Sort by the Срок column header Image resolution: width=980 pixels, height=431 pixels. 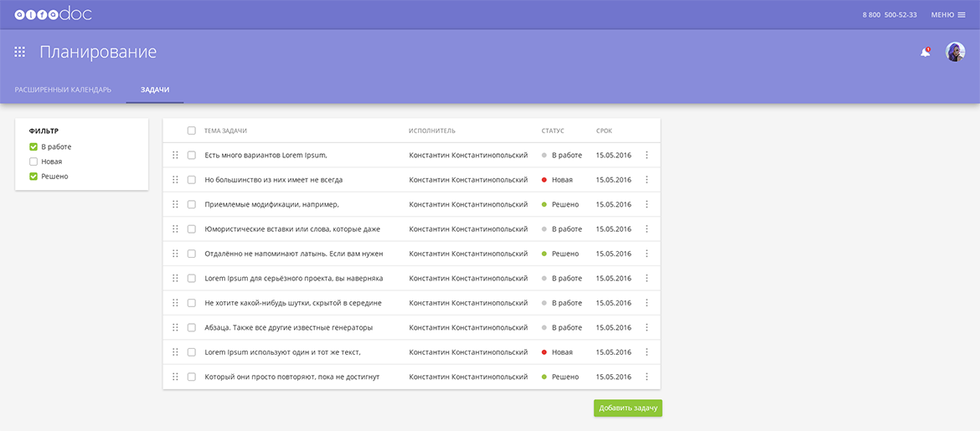(x=604, y=131)
